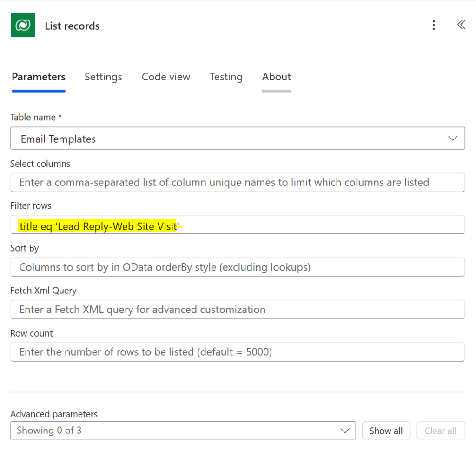This screenshot has width=476, height=457.
Task: Click the Clear all button
Action: tap(440, 431)
